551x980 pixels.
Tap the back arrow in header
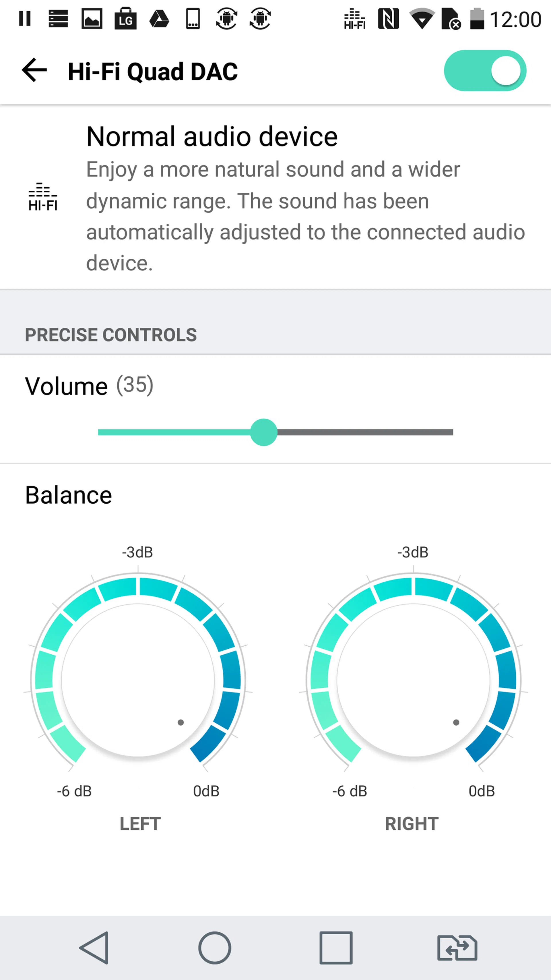click(x=34, y=70)
